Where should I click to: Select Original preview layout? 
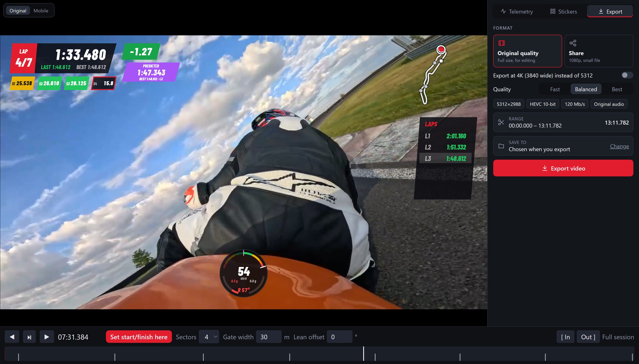18,11
